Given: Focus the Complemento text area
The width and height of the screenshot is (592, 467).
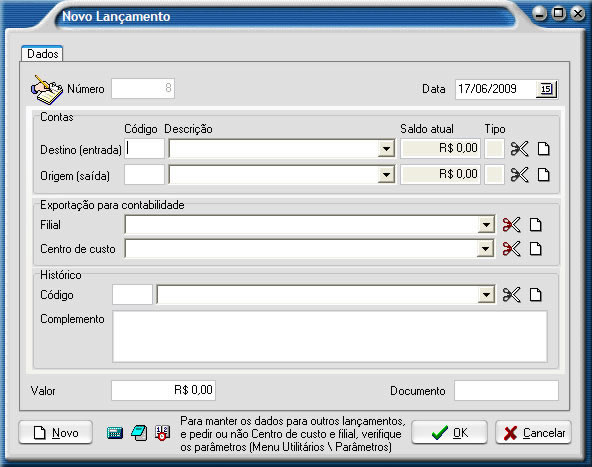Looking at the screenshot, I should click(330, 336).
